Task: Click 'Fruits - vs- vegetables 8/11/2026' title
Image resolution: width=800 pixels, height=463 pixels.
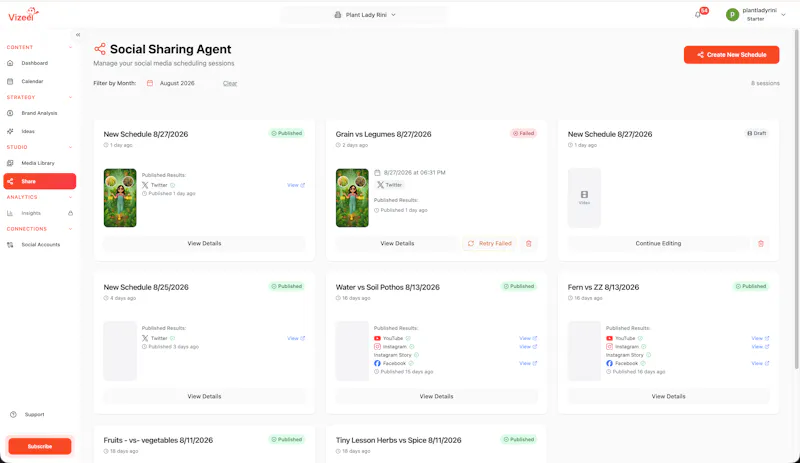Action: point(158,440)
